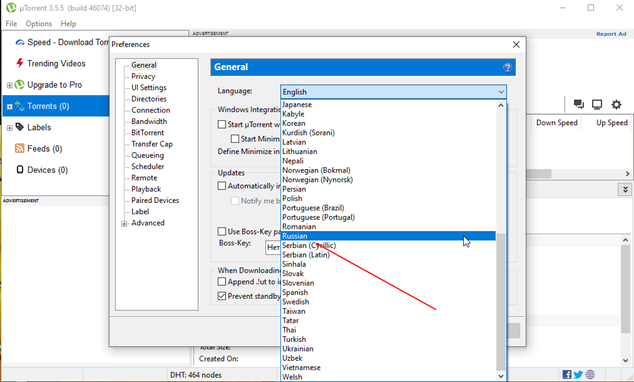This screenshot has width=634, height=382.
Task: Click language list scroll up arrow
Action: click(501, 105)
